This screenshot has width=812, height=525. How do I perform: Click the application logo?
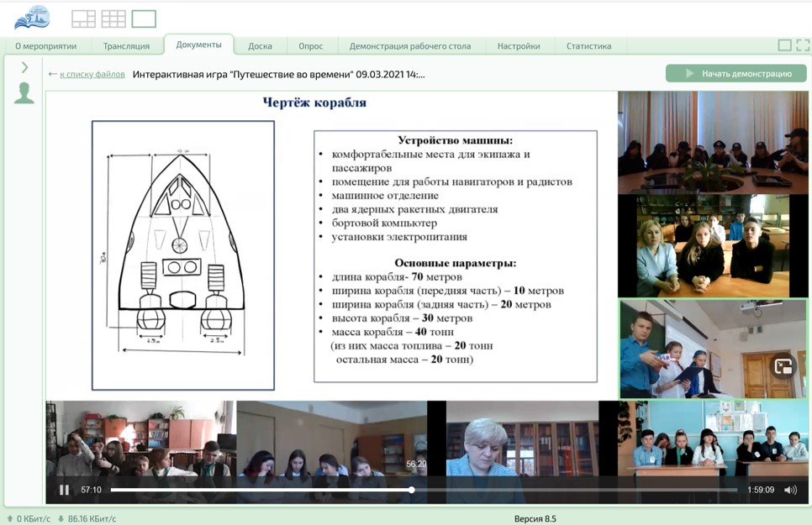point(32,18)
